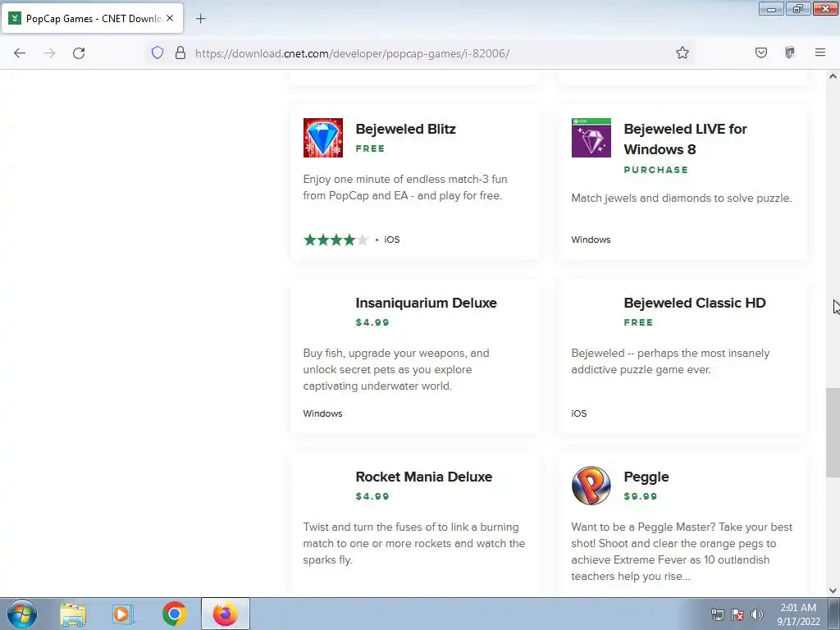Open the Insaniquarium Deluxe title link
The height and width of the screenshot is (630, 840).
[426, 303]
